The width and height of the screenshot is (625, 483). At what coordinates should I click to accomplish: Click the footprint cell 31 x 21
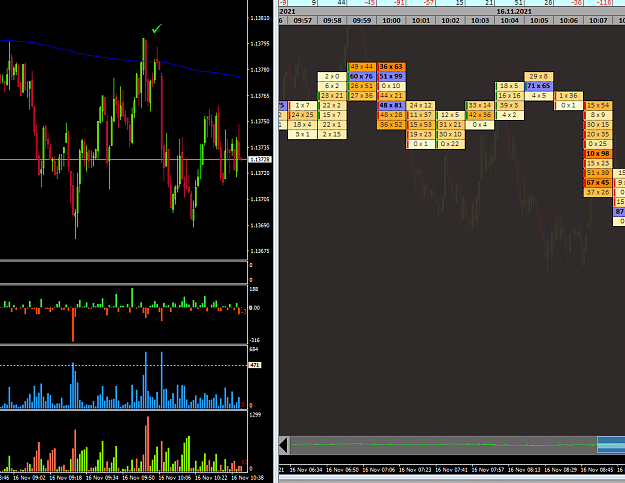[x=450, y=124]
